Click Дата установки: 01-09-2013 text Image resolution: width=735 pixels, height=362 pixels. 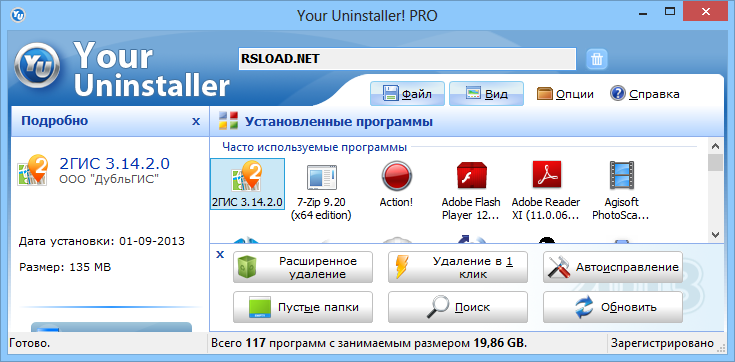click(x=102, y=241)
